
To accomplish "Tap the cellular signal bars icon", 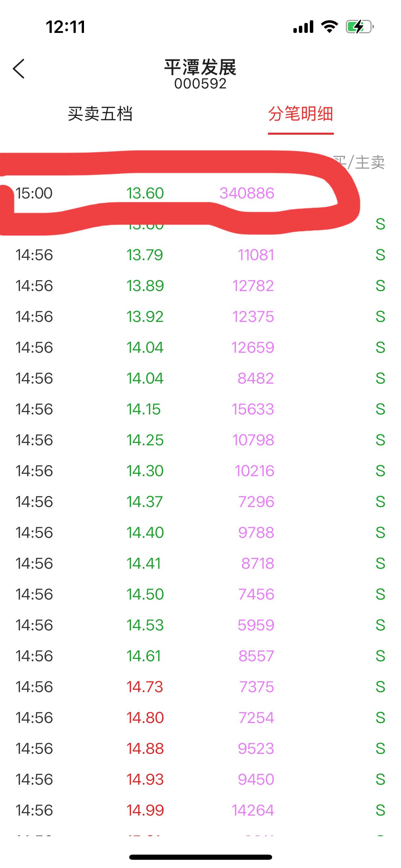I will click(x=303, y=27).
